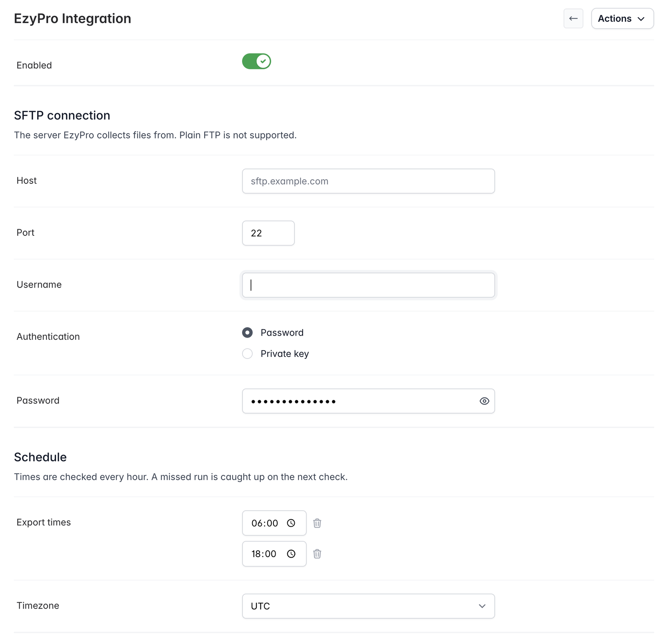The image size is (668, 644).
Task: Expand the Timezone UTC dropdown
Action: [368, 606]
